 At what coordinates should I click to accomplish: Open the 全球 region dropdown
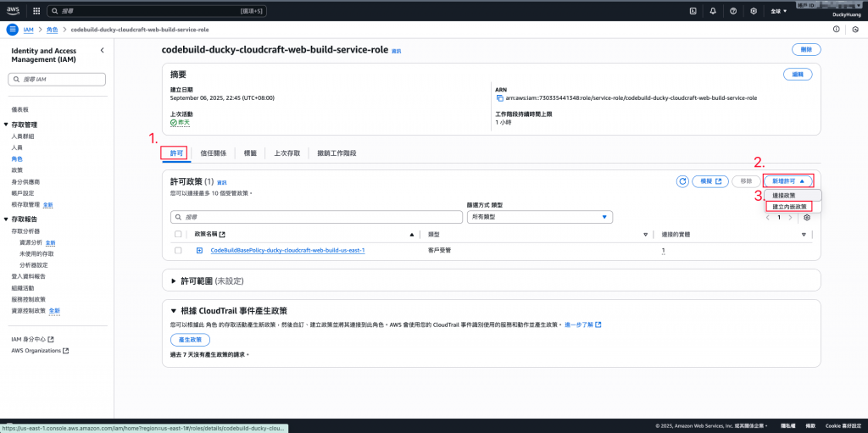coord(778,11)
